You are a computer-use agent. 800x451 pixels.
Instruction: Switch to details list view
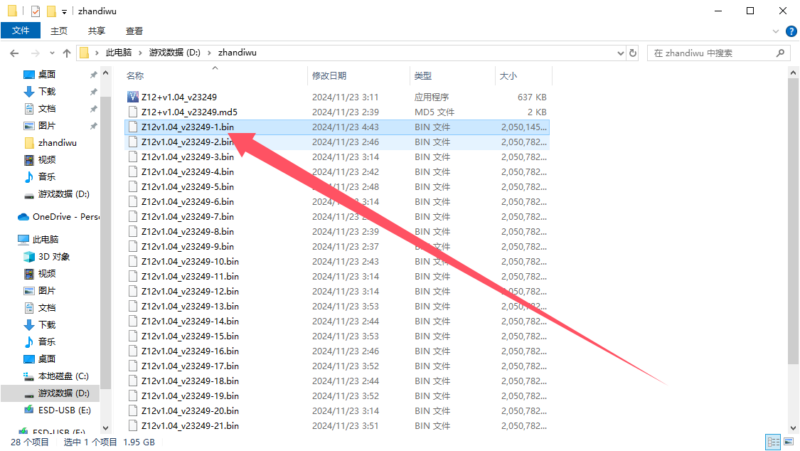[x=773, y=441]
